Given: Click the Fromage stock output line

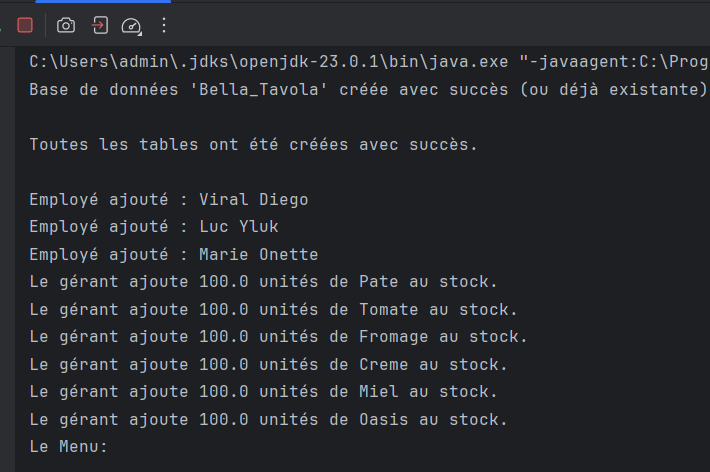Looking at the screenshot, I should coord(278,337).
